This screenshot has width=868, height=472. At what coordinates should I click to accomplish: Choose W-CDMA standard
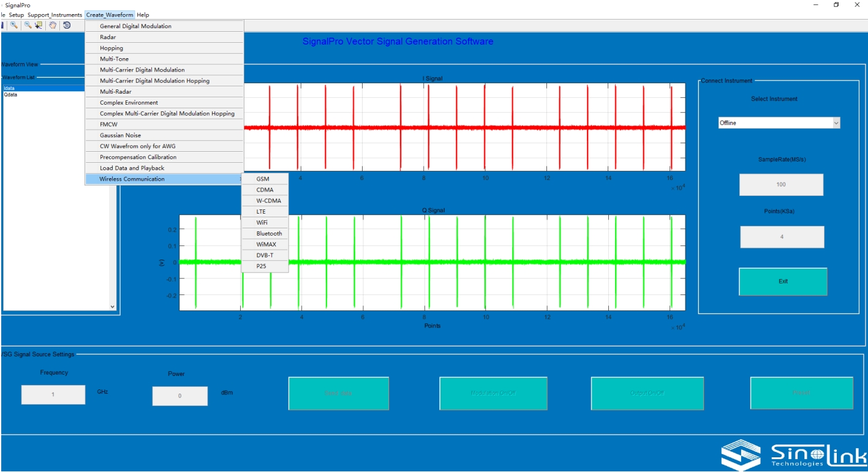point(265,201)
